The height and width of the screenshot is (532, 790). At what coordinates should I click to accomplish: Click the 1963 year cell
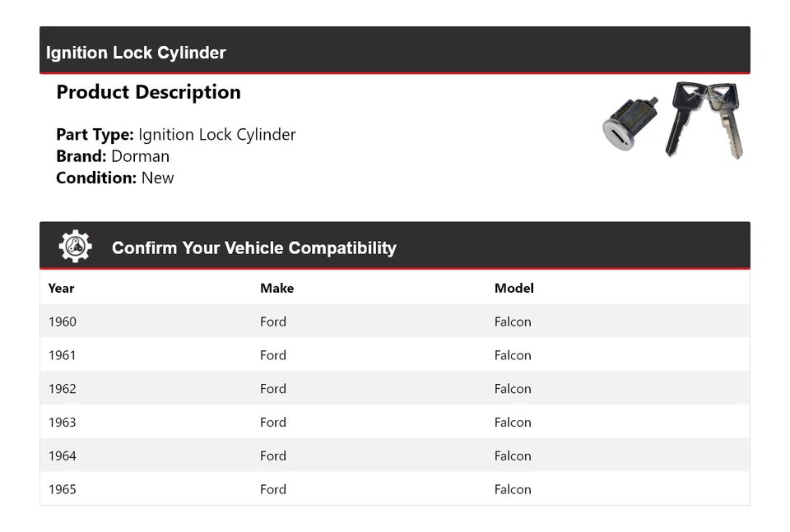(x=63, y=423)
